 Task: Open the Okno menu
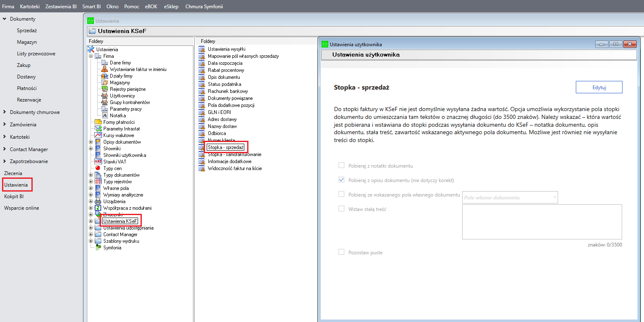(112, 7)
